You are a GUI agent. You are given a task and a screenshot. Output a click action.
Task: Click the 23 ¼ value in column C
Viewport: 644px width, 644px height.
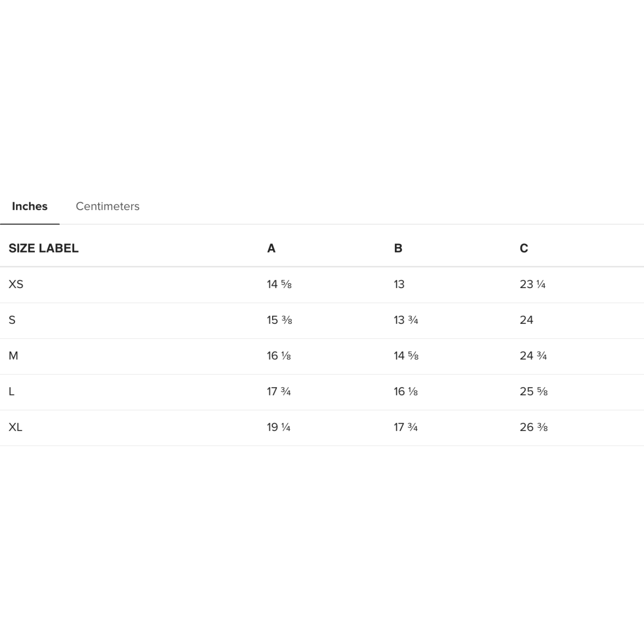[x=532, y=284]
